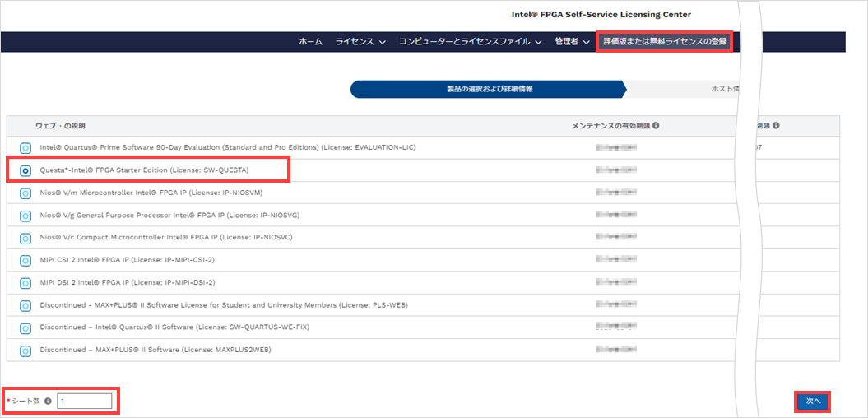Pick the MAXPLUS2WEB license radio button

[25, 351]
